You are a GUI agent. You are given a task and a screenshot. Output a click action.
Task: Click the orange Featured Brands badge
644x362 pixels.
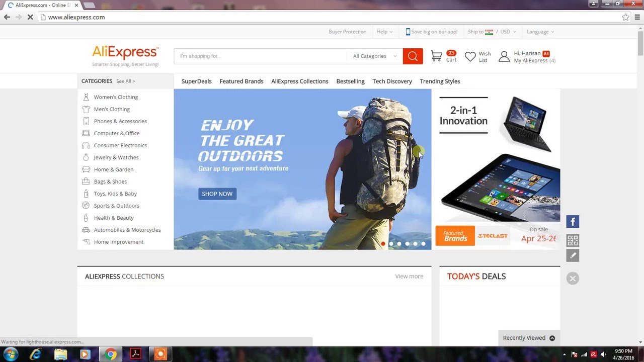click(455, 236)
